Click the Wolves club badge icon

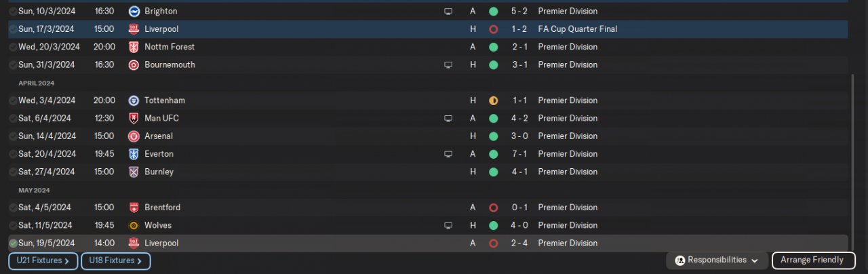point(134,225)
